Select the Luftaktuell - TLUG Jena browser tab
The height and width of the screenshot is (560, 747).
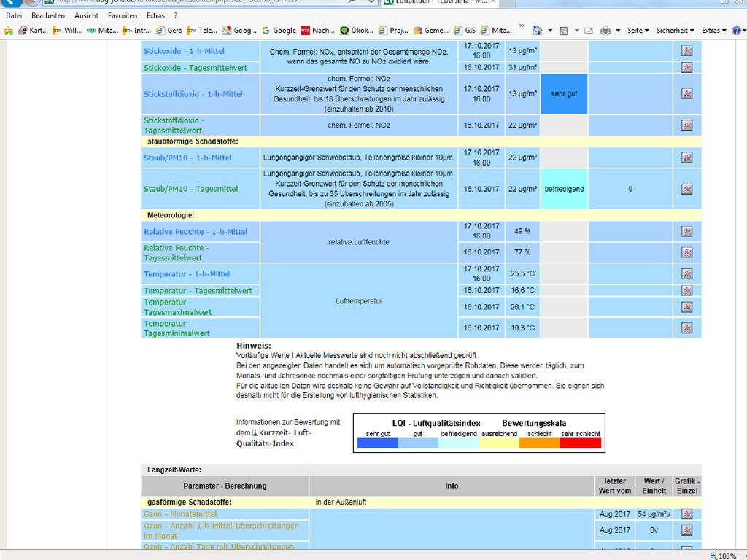tap(441, 2)
